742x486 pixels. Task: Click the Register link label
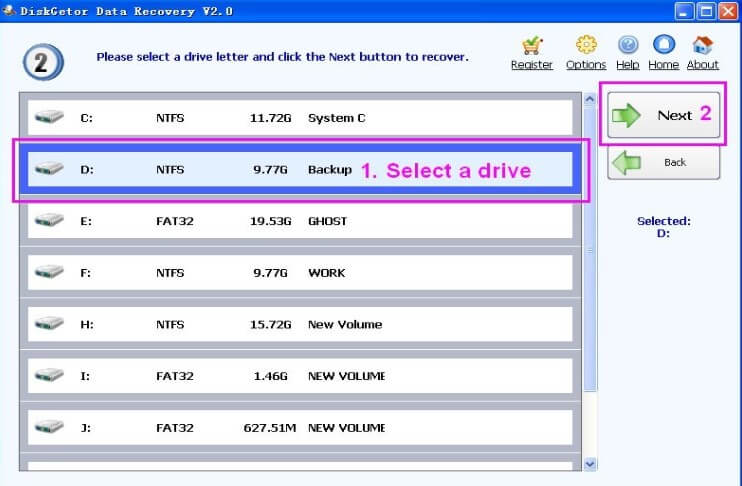tap(532, 64)
